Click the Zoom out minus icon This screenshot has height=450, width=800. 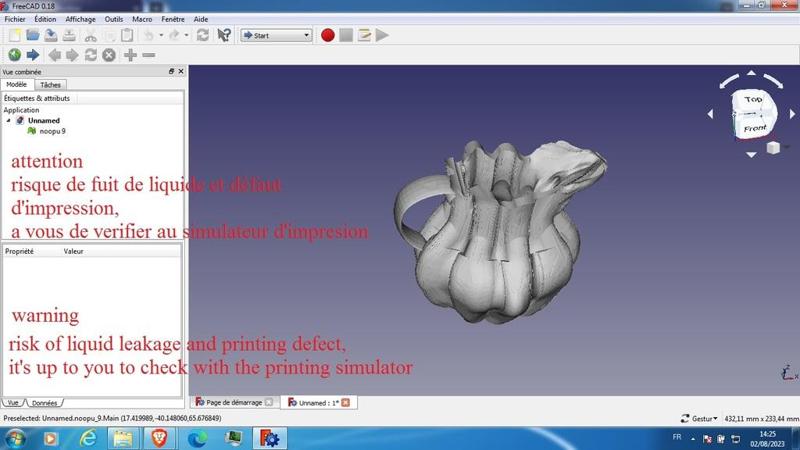tap(148, 55)
